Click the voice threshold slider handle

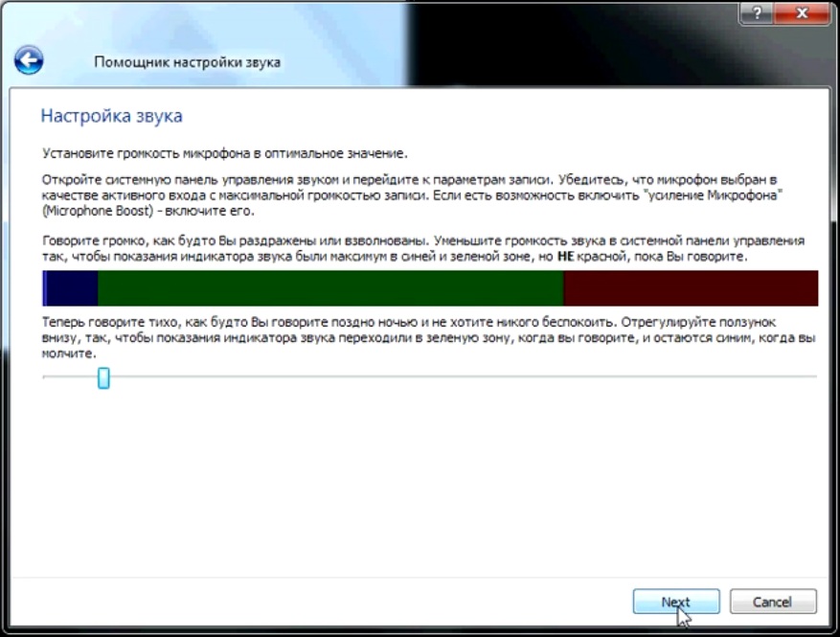pos(104,378)
